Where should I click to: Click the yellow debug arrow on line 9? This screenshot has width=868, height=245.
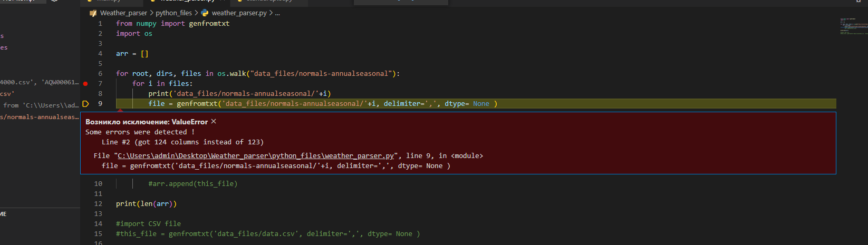(x=85, y=104)
